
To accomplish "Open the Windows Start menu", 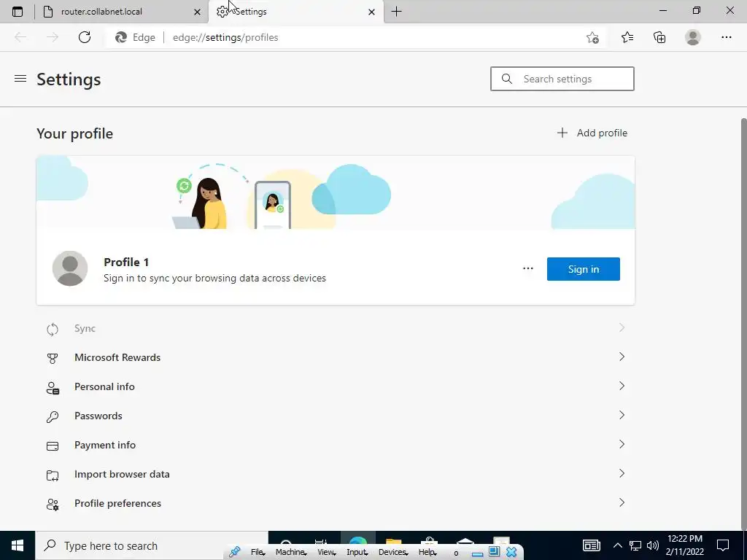I will pos(18,545).
